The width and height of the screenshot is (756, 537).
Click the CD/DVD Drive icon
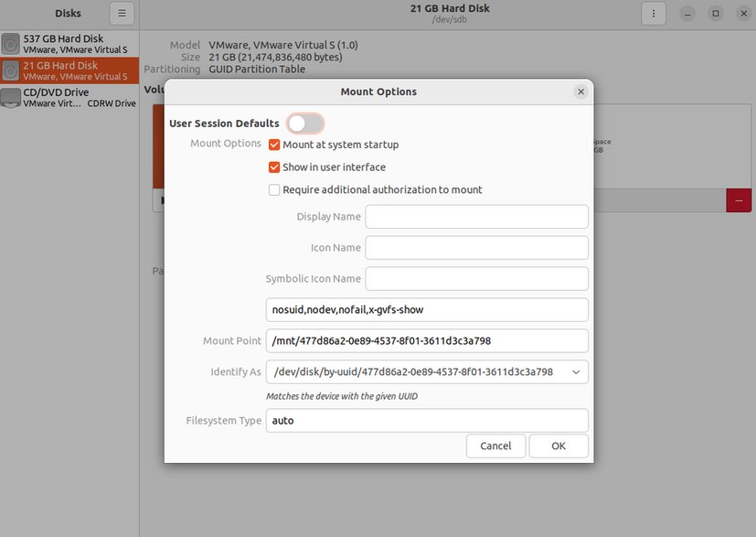click(x=11, y=98)
